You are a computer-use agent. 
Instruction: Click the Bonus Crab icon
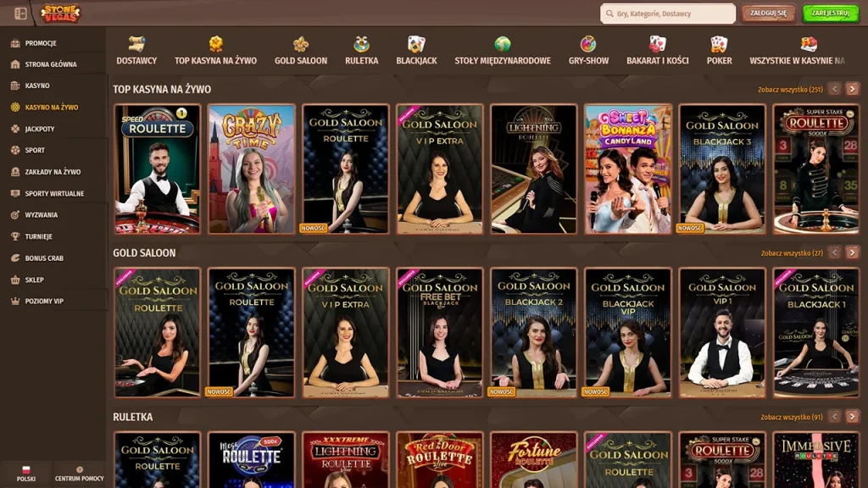[15, 258]
